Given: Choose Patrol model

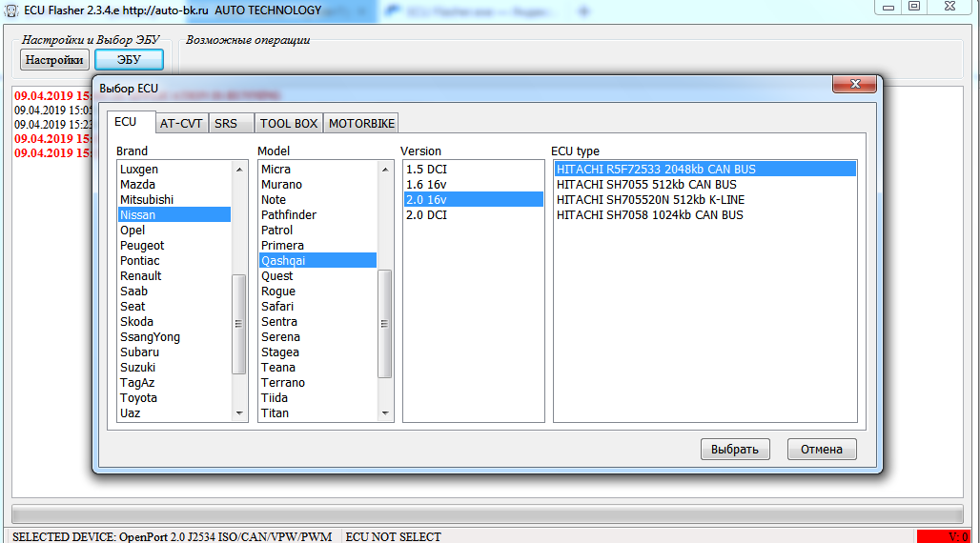Looking at the screenshot, I should [x=317, y=230].
